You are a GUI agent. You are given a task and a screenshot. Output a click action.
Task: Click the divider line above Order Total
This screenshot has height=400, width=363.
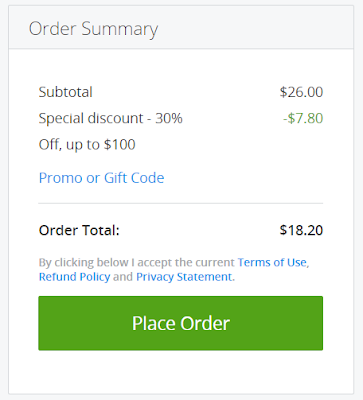[180, 203]
